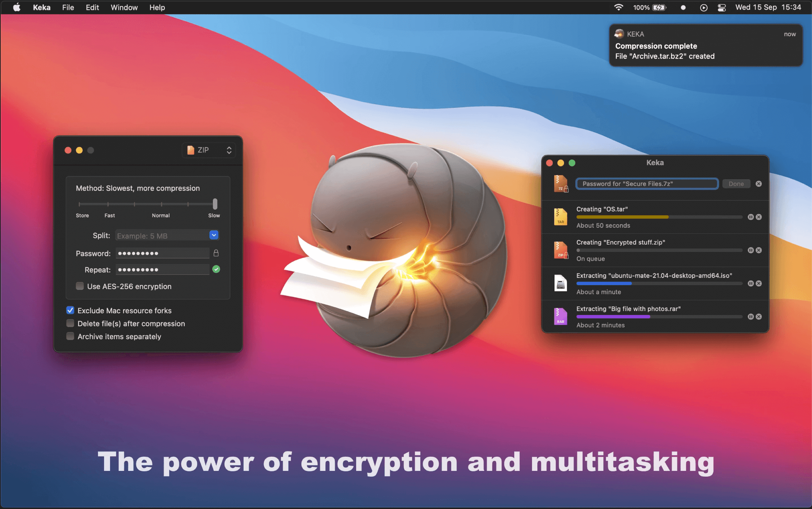This screenshot has height=509, width=812.
Task: Open the Edit menu
Action: coord(92,7)
